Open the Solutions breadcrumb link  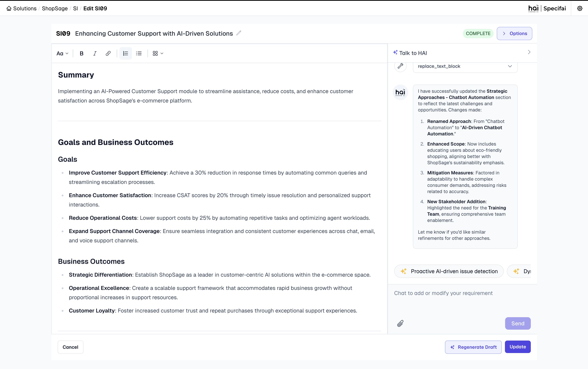(x=25, y=8)
